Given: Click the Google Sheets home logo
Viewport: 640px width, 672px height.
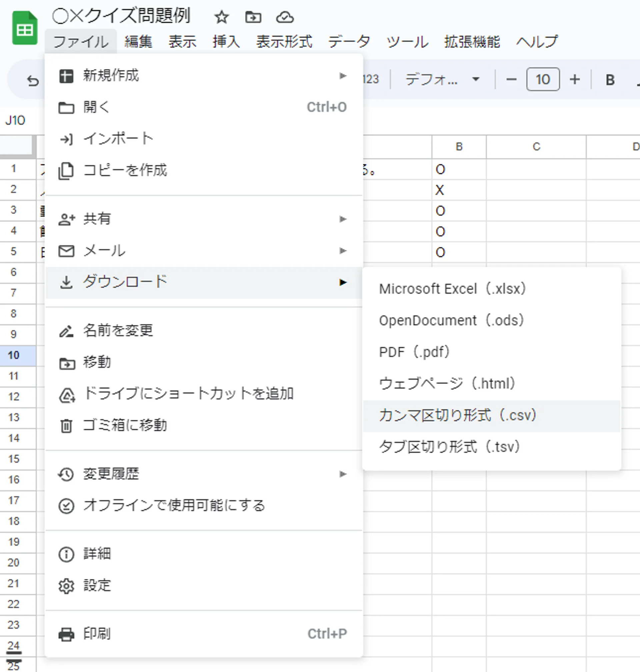Looking at the screenshot, I should (x=25, y=28).
